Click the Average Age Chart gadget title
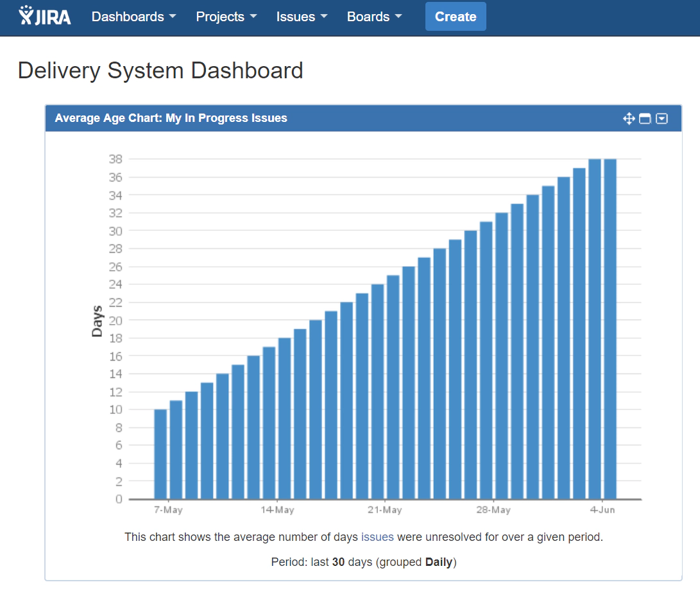Screen dimensions: 700x589 click(x=171, y=118)
